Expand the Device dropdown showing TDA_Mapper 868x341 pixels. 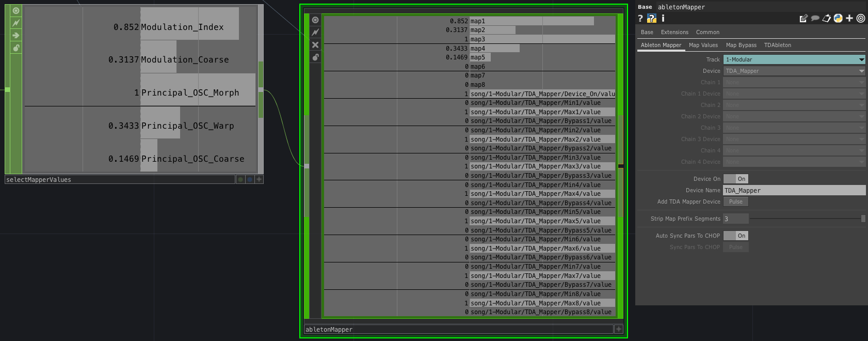(794, 71)
